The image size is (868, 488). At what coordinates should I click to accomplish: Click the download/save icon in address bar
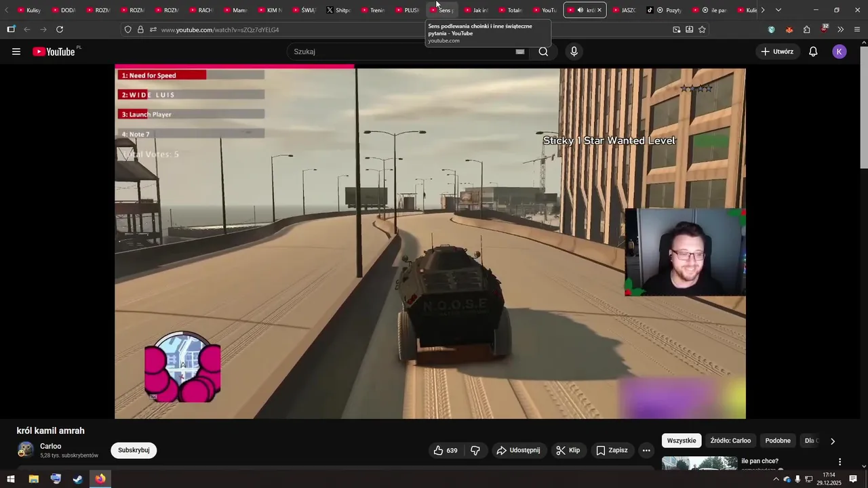pyautogui.click(x=689, y=30)
